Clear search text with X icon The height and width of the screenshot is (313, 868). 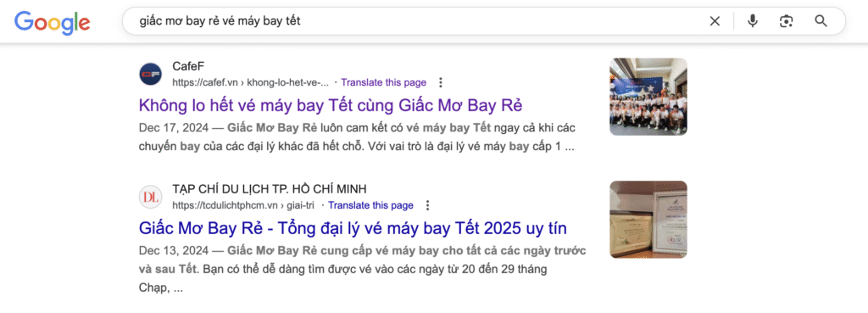715,21
